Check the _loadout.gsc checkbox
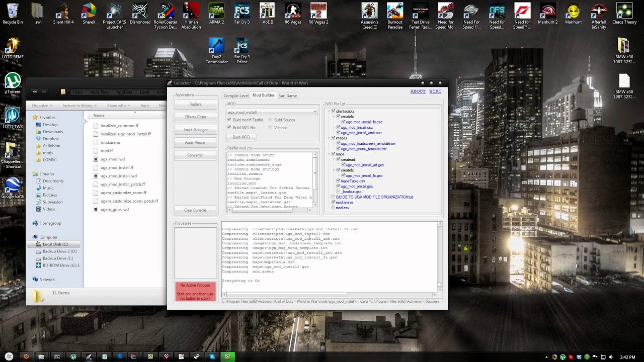 click(x=339, y=192)
